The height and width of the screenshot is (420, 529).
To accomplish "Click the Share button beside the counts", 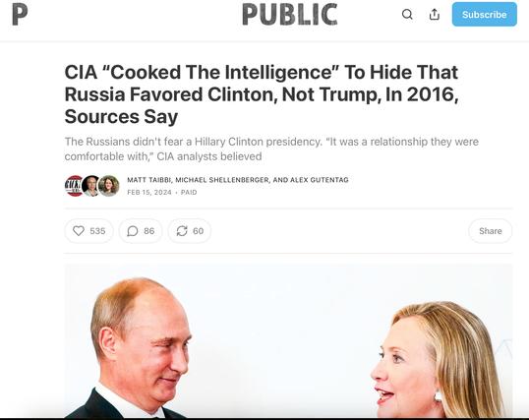I will coord(491,231).
